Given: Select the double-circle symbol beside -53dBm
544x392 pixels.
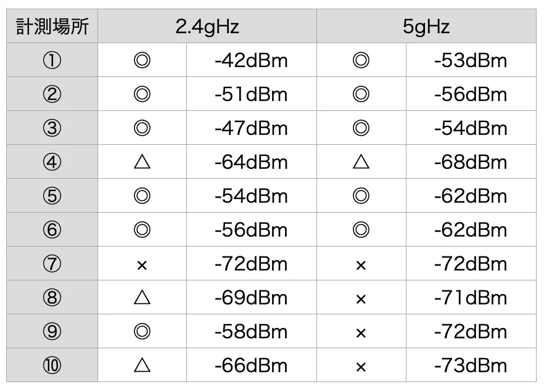Looking at the screenshot, I should point(361,60).
